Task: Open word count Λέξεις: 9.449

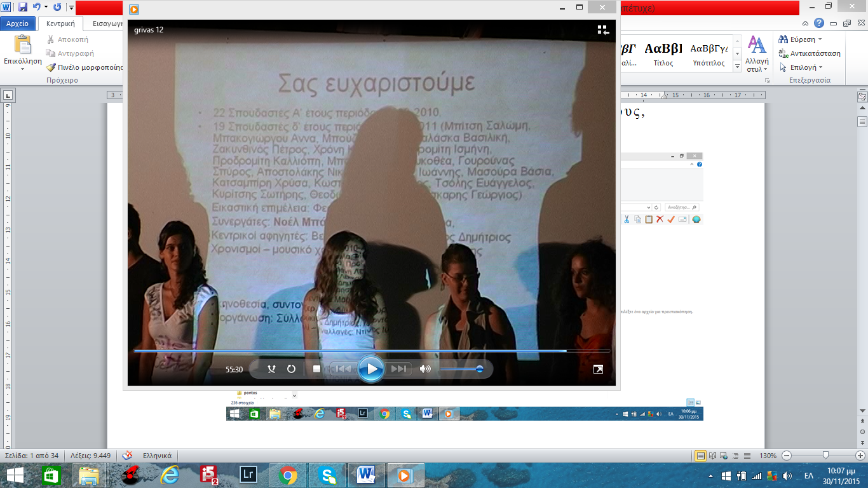Action: point(90,456)
